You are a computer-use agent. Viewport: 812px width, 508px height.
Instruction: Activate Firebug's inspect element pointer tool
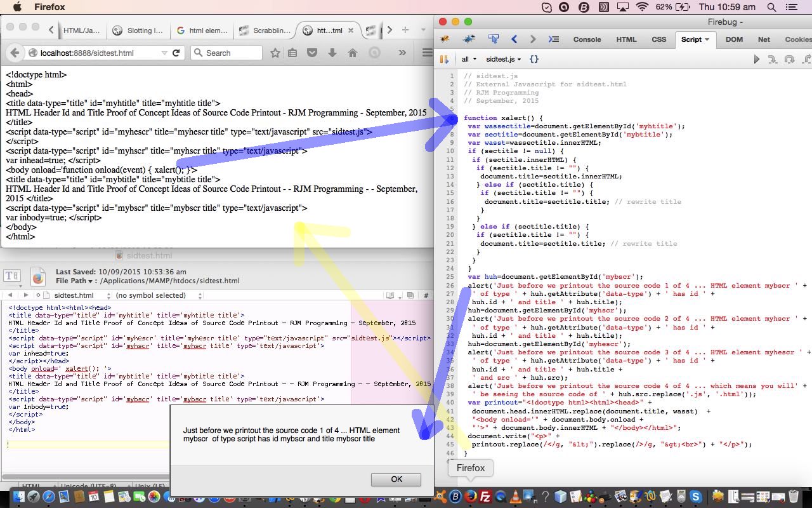point(493,39)
